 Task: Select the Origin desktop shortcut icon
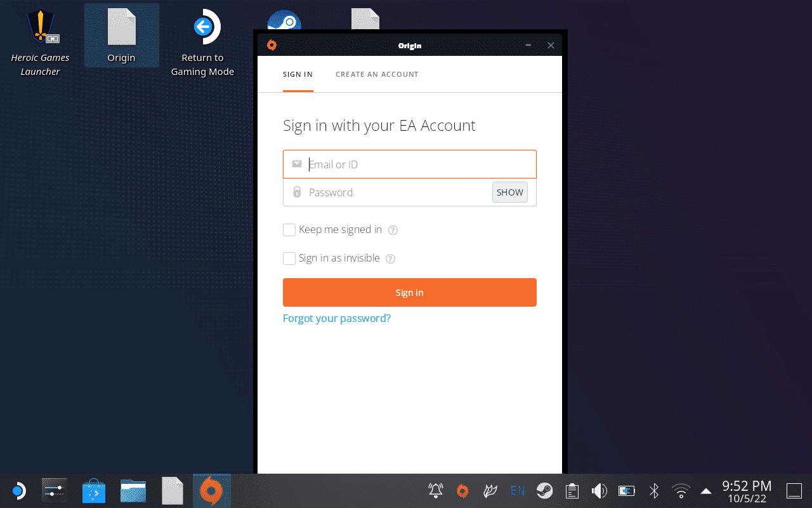(121, 36)
